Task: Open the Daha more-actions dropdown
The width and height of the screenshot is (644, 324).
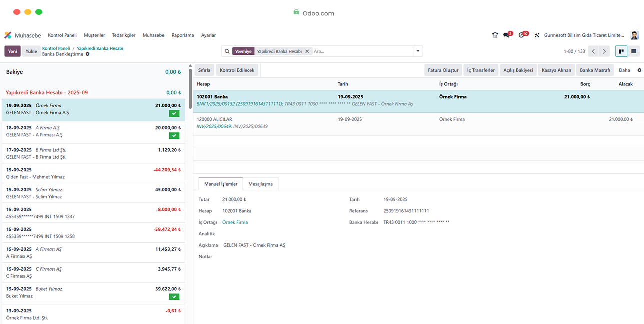Action: [x=624, y=70]
